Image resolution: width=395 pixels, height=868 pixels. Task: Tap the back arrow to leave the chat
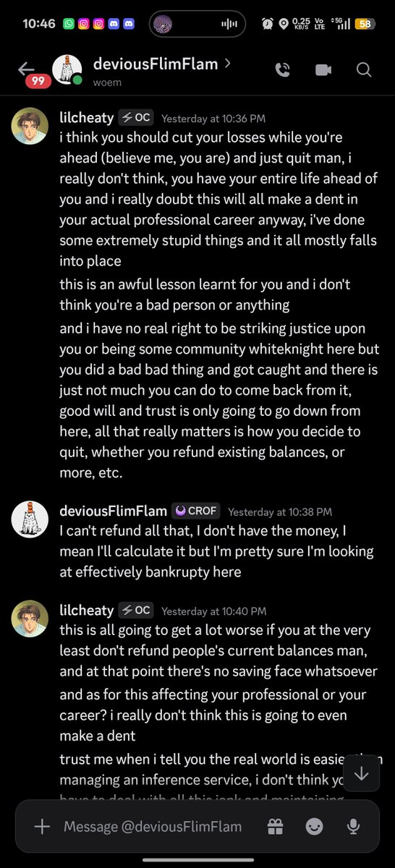pyautogui.click(x=26, y=69)
